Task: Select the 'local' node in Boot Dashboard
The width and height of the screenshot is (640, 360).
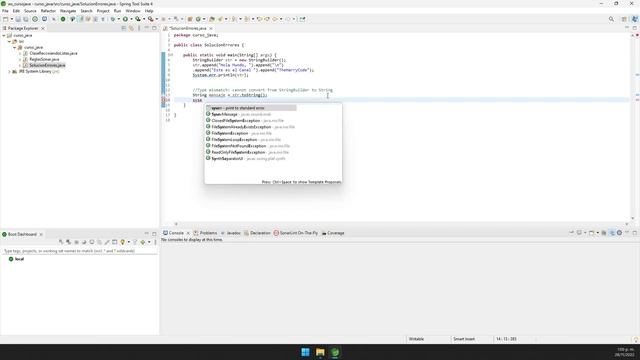Action: tap(16, 259)
